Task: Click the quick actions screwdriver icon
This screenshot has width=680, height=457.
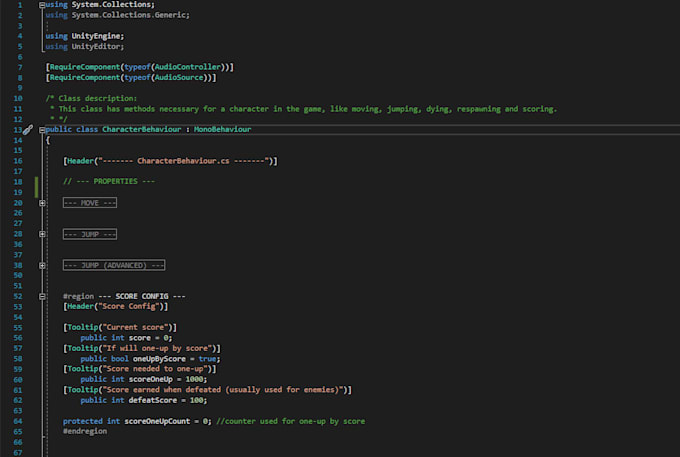Action: tap(28, 129)
